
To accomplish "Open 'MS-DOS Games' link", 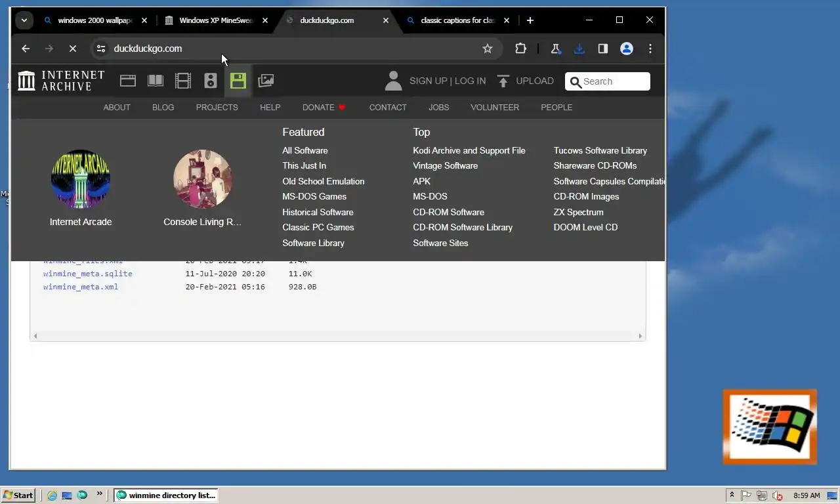I will 314,196.
